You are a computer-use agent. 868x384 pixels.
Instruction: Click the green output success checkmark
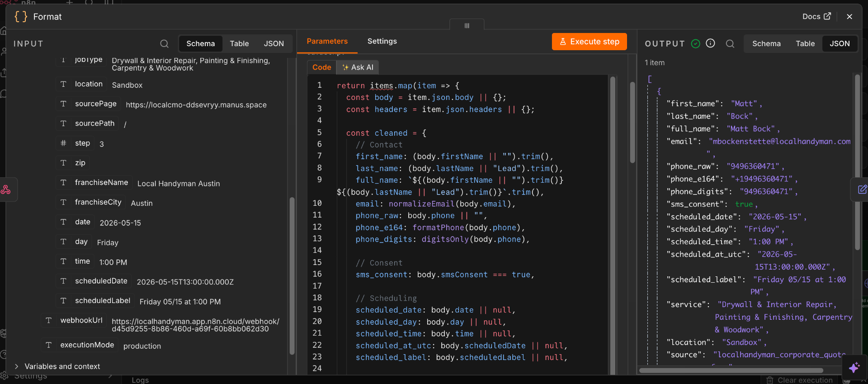pos(696,43)
